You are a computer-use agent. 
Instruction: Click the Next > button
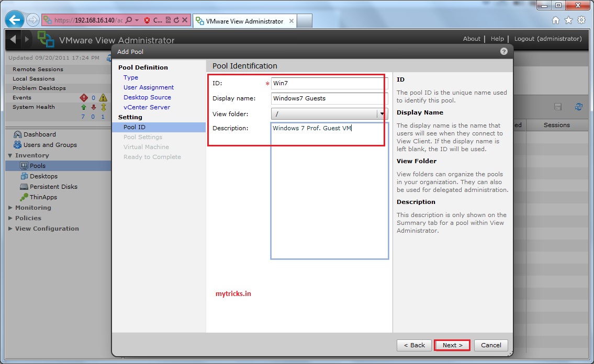452,345
